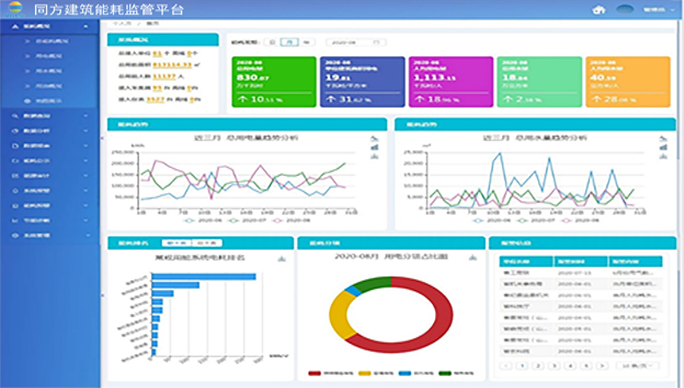Screen dimensions: 684x388
Task: Expand the 系统管理 sidebar menu chevron
Action: 88,235
